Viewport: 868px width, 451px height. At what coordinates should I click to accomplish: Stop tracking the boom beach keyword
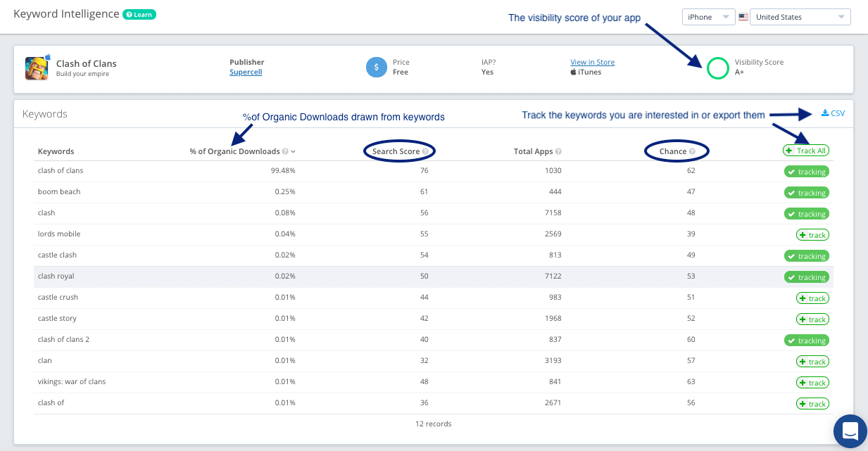807,193
